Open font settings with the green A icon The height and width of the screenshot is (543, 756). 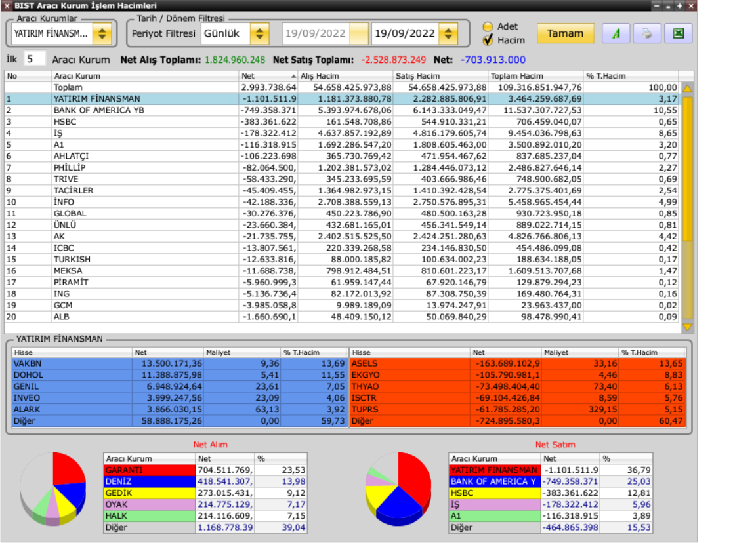tap(616, 33)
